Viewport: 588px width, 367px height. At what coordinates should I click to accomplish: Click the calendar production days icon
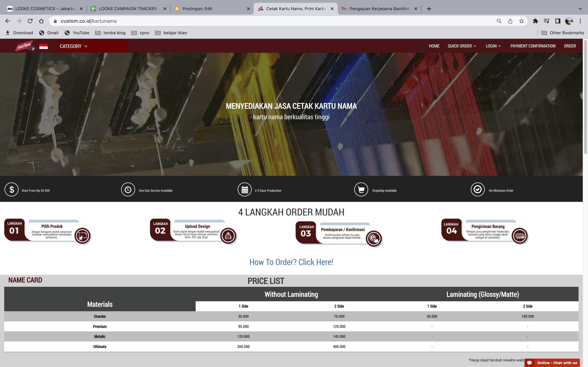tap(244, 190)
